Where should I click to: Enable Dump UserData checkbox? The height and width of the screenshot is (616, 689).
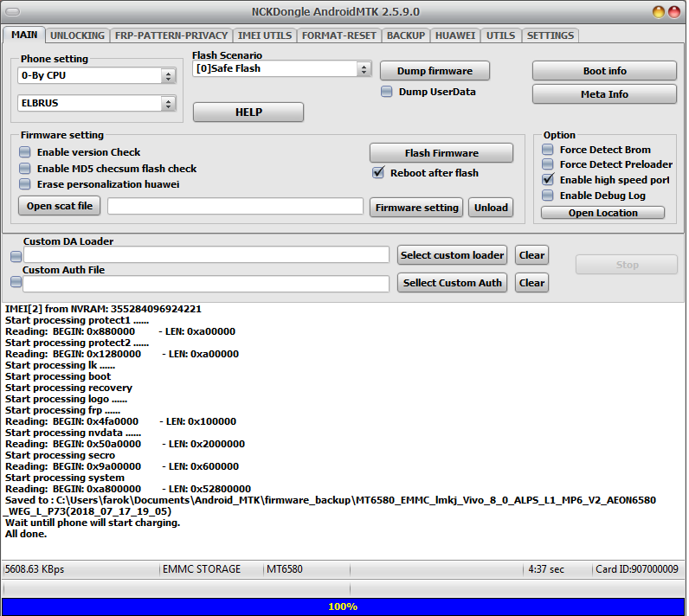[386, 92]
